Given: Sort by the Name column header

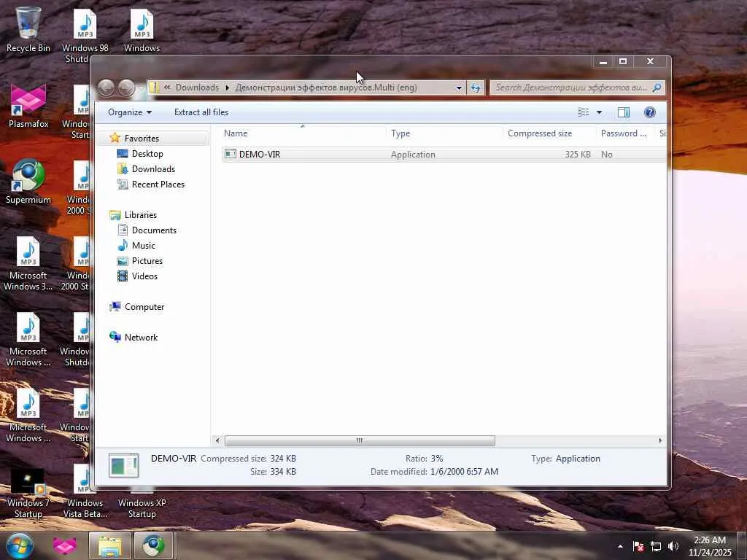Looking at the screenshot, I should [x=303, y=134].
